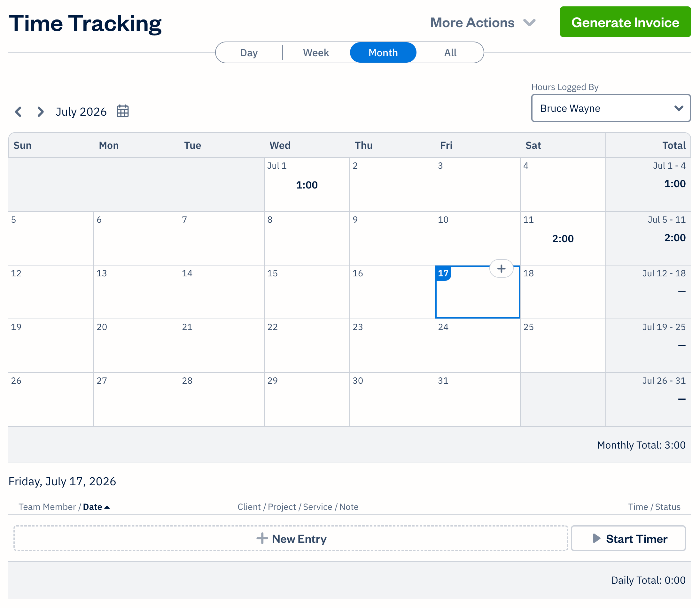700x608 pixels.
Task: Select day 9 in the calendar
Action: coord(393,239)
